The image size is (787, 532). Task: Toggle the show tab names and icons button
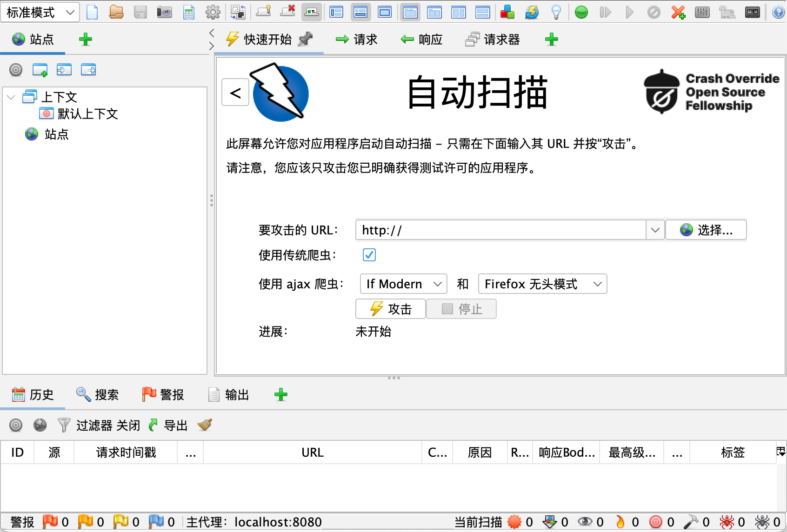[x=312, y=12]
